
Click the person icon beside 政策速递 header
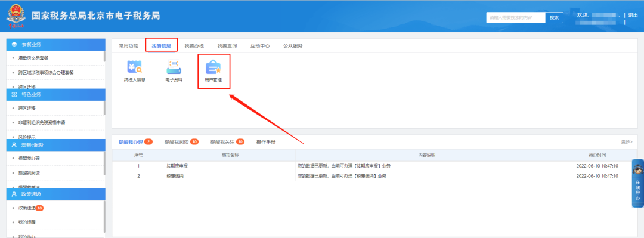[14, 194]
